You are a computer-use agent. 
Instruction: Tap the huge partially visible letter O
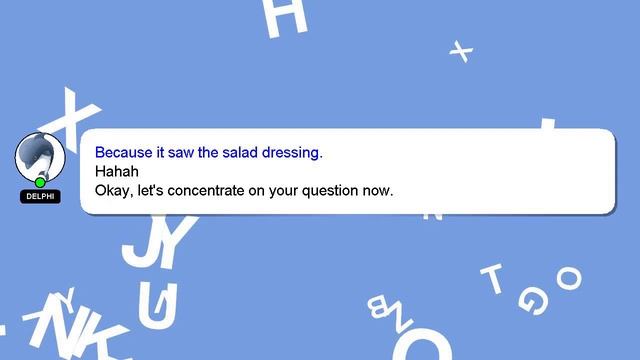pos(422,345)
